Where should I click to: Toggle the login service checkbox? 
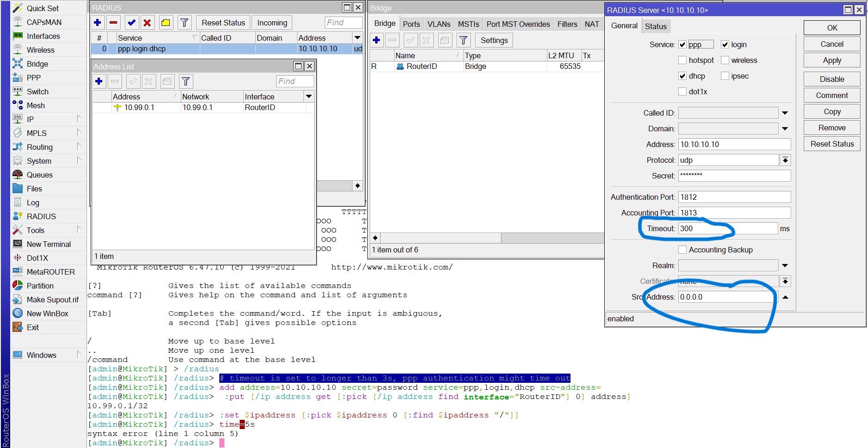(x=725, y=44)
